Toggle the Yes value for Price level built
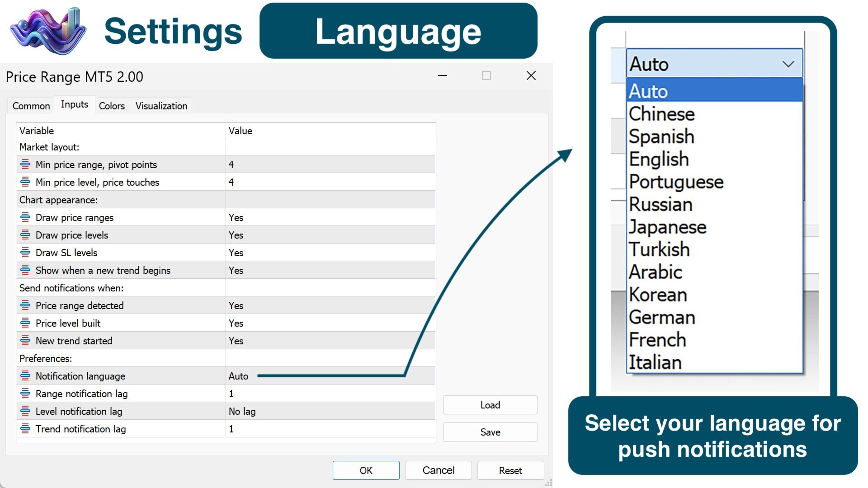Screen dimensions: 868x488 coord(330,323)
